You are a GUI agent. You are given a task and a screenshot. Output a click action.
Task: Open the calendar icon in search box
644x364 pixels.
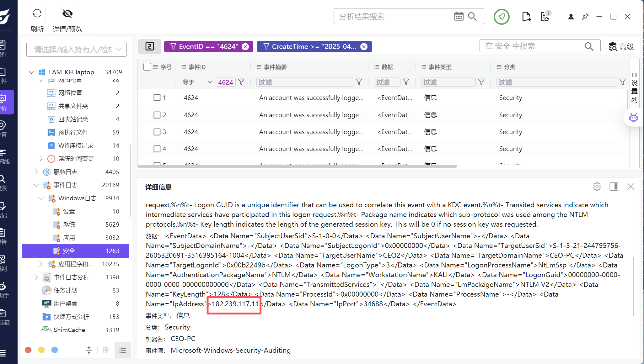459,16
